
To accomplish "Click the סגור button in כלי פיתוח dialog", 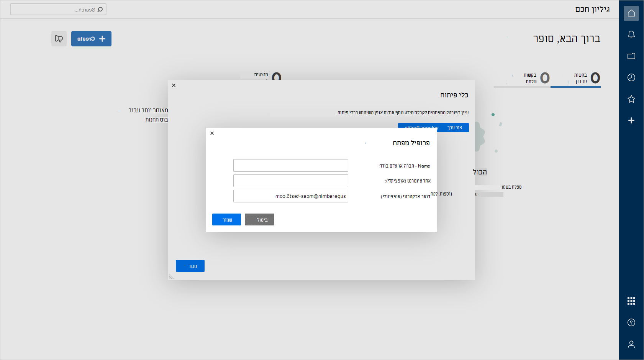I will [x=190, y=266].
